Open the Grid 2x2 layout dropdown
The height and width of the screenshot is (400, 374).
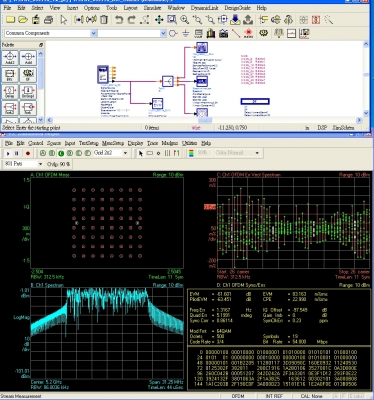pyautogui.click(x=125, y=153)
